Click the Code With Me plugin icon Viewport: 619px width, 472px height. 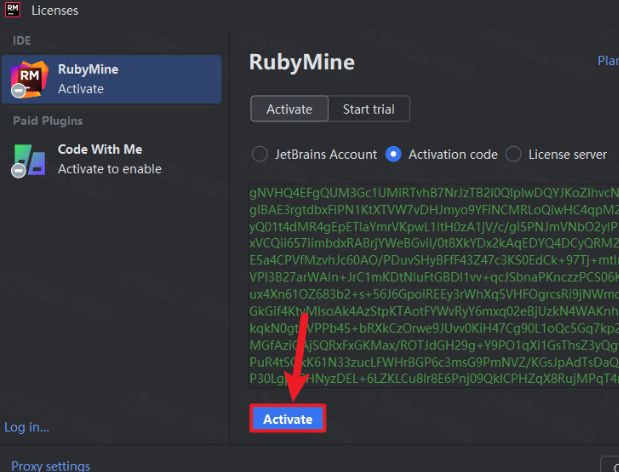28,160
